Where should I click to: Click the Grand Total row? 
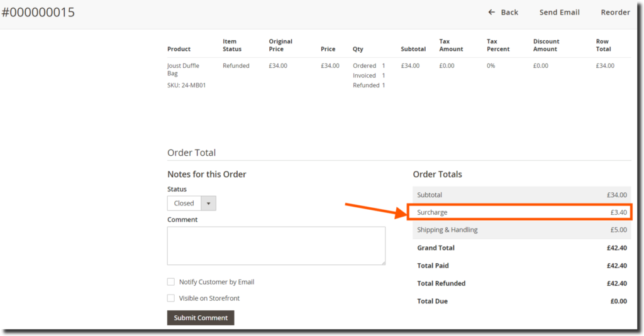click(519, 248)
